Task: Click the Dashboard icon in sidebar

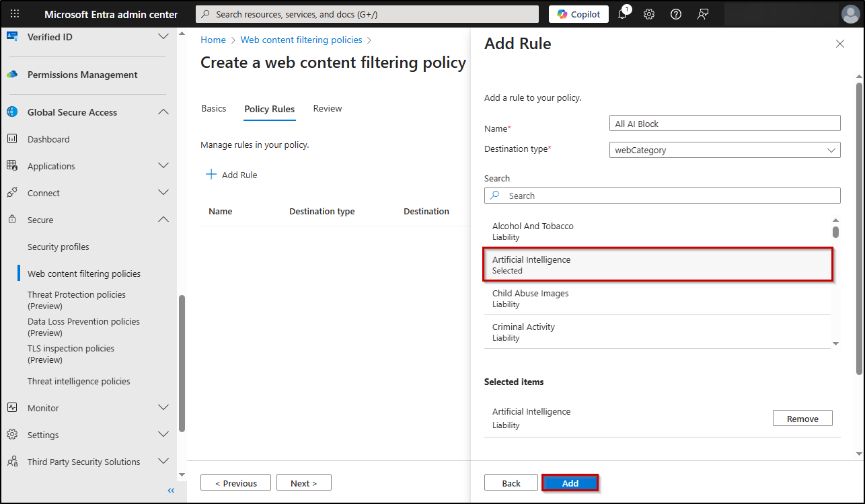Action: (x=12, y=139)
